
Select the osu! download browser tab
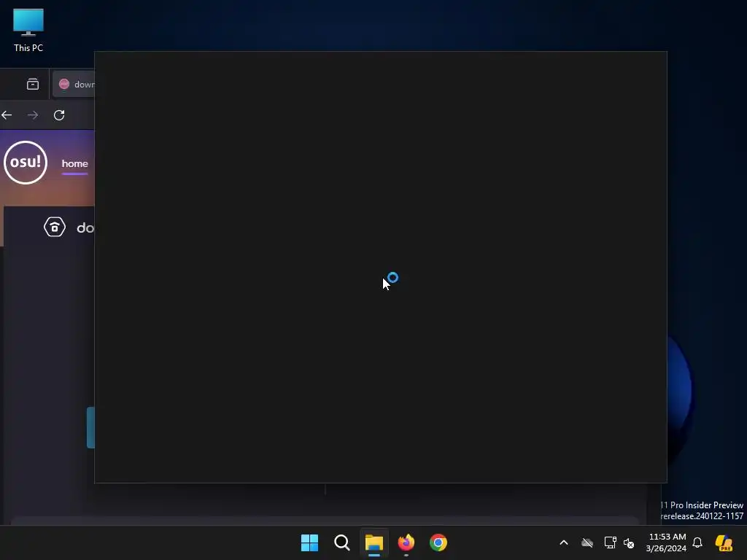(x=74, y=85)
